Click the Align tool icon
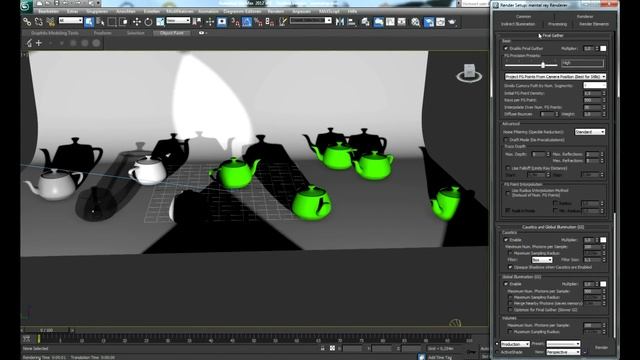 351,22
